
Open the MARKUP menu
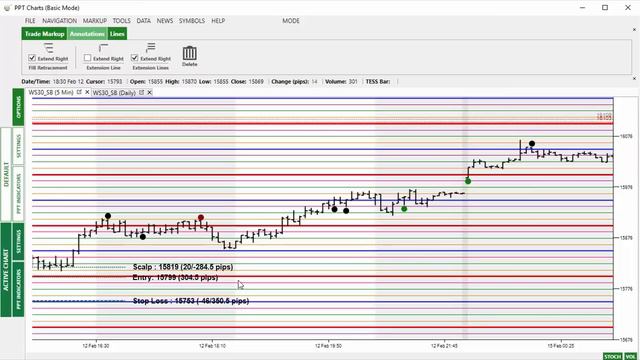[x=95, y=20]
